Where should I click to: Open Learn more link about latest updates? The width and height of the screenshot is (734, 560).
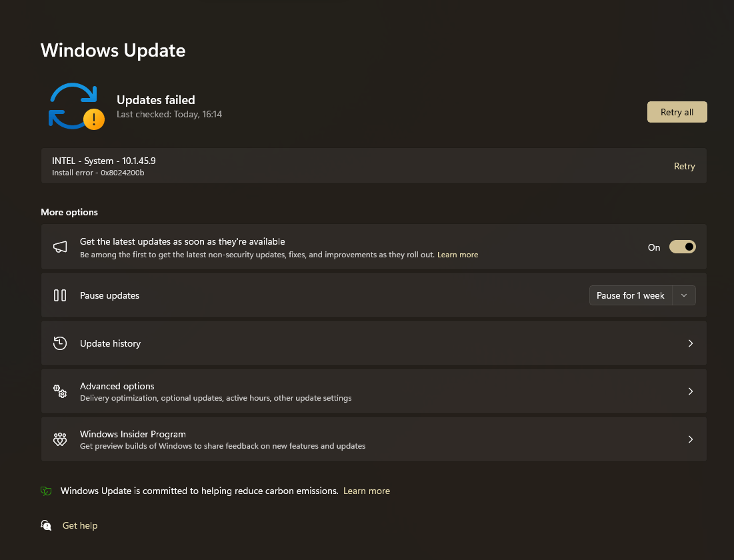coord(457,255)
